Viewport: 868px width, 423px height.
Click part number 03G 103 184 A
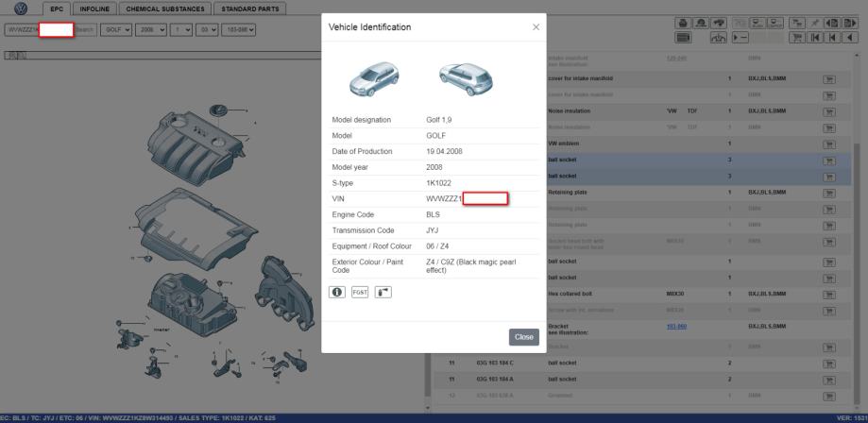(x=495, y=380)
